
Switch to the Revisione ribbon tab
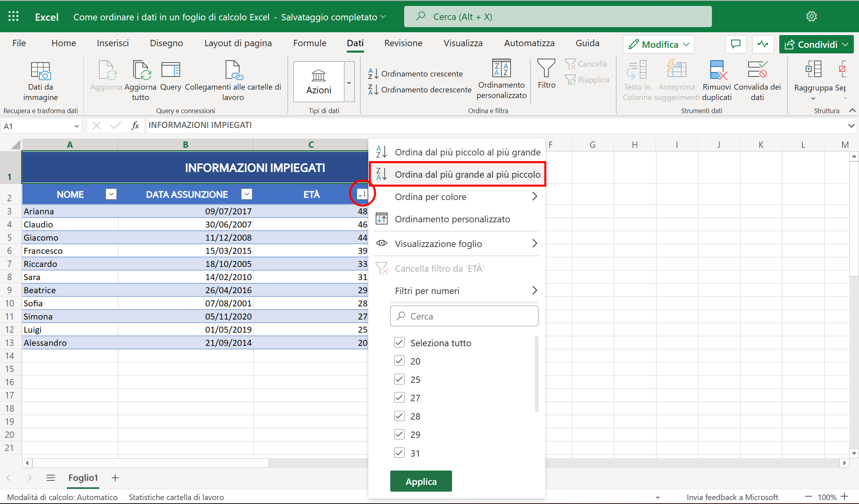(403, 43)
